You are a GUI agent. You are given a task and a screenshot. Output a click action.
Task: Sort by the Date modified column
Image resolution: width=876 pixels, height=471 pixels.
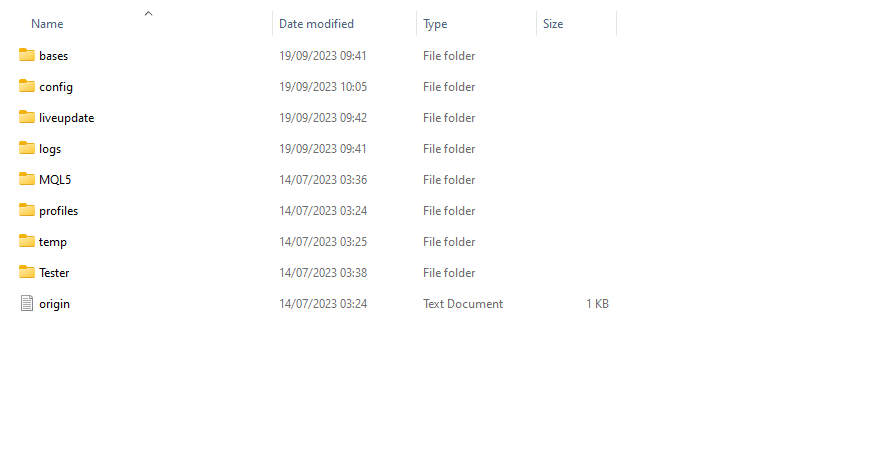316,24
